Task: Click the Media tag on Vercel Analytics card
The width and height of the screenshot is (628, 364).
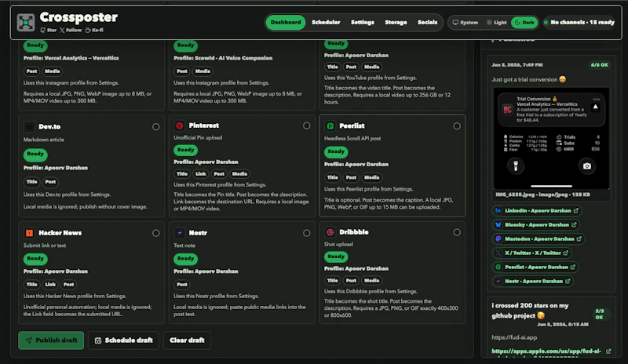Action: pos(52,71)
